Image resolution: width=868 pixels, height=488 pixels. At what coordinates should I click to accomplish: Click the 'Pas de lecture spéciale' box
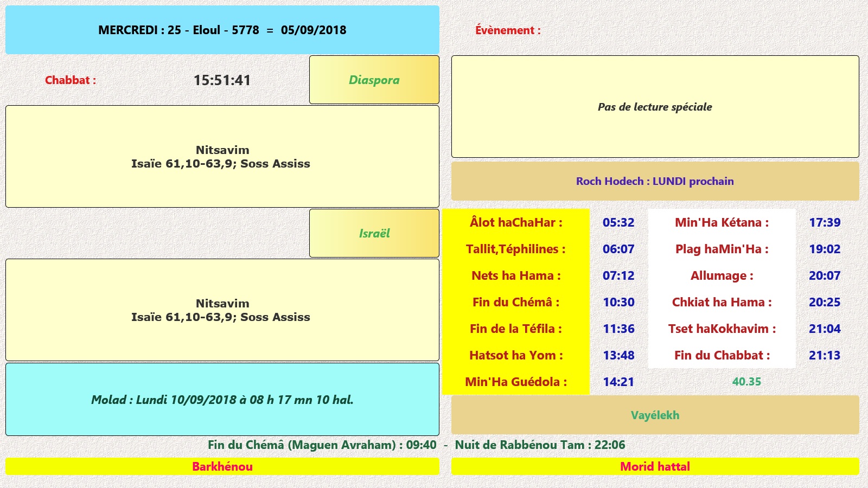(655, 107)
